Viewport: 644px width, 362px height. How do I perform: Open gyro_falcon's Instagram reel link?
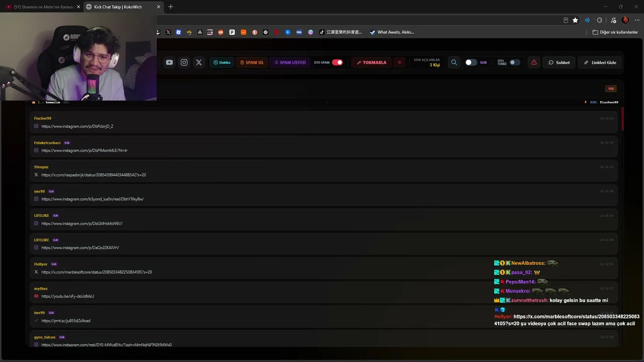107,345
